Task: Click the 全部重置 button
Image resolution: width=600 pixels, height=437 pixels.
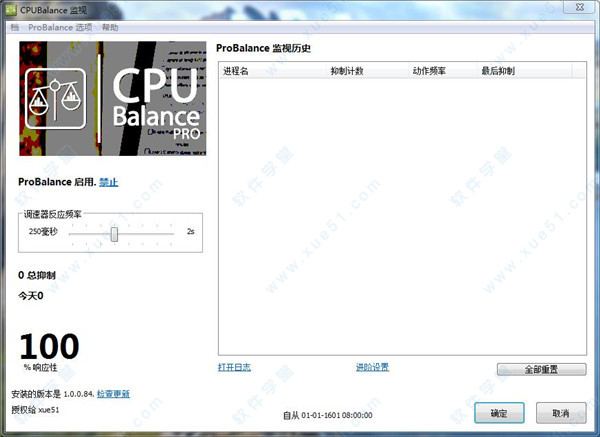Action: 541,369
